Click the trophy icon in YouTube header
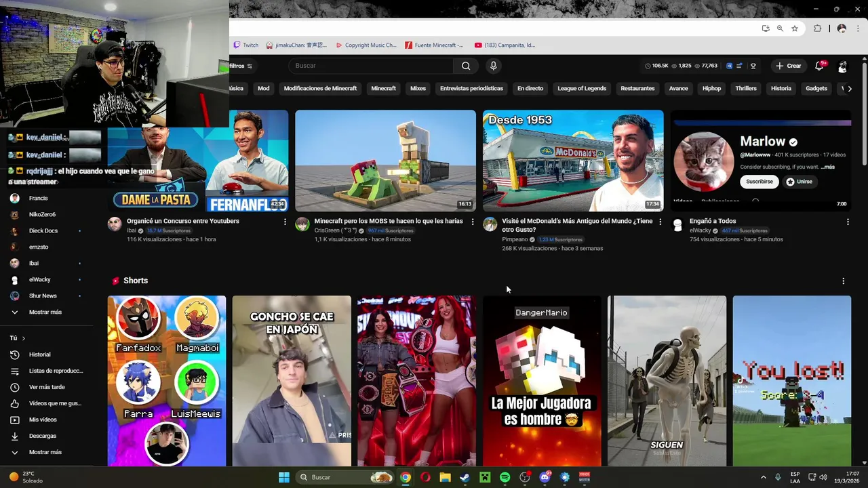 (x=753, y=66)
